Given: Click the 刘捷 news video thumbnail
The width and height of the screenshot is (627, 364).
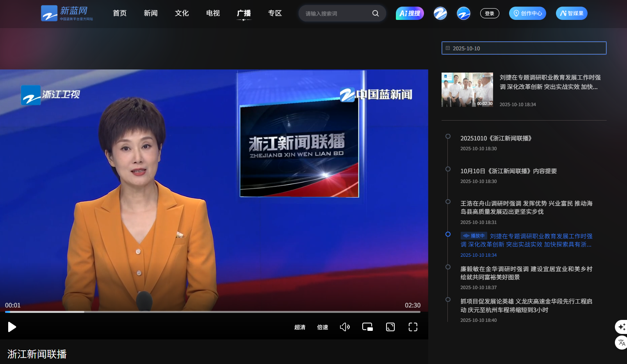Looking at the screenshot, I should tap(467, 90).
